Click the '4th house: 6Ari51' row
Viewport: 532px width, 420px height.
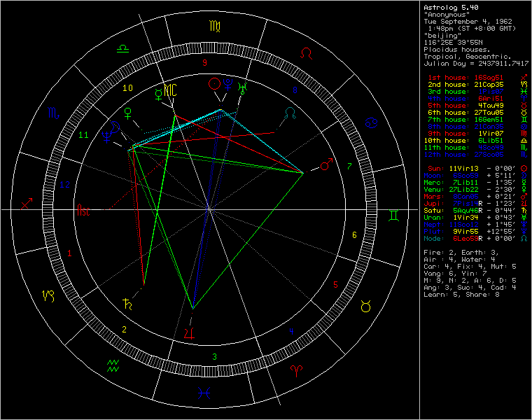477,99
